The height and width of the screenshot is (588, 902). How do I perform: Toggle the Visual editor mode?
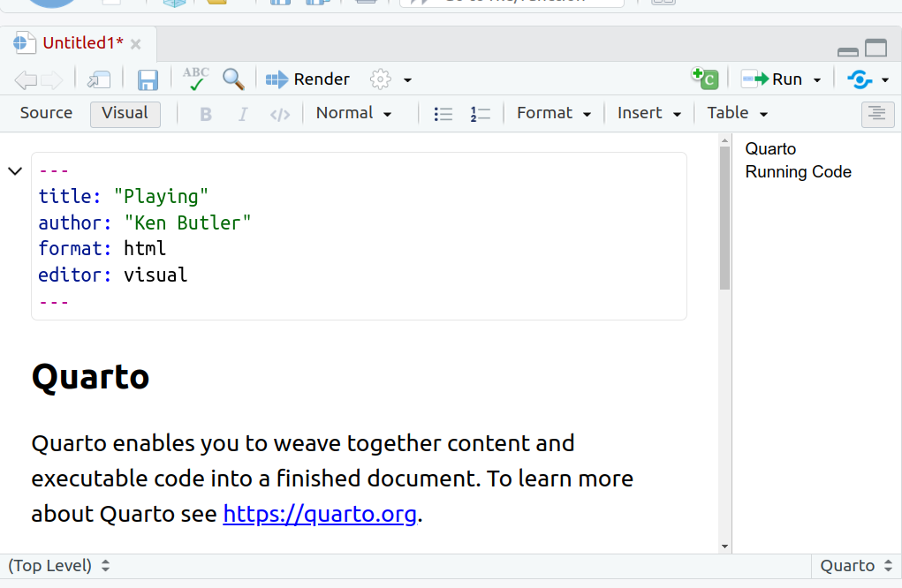[125, 113]
